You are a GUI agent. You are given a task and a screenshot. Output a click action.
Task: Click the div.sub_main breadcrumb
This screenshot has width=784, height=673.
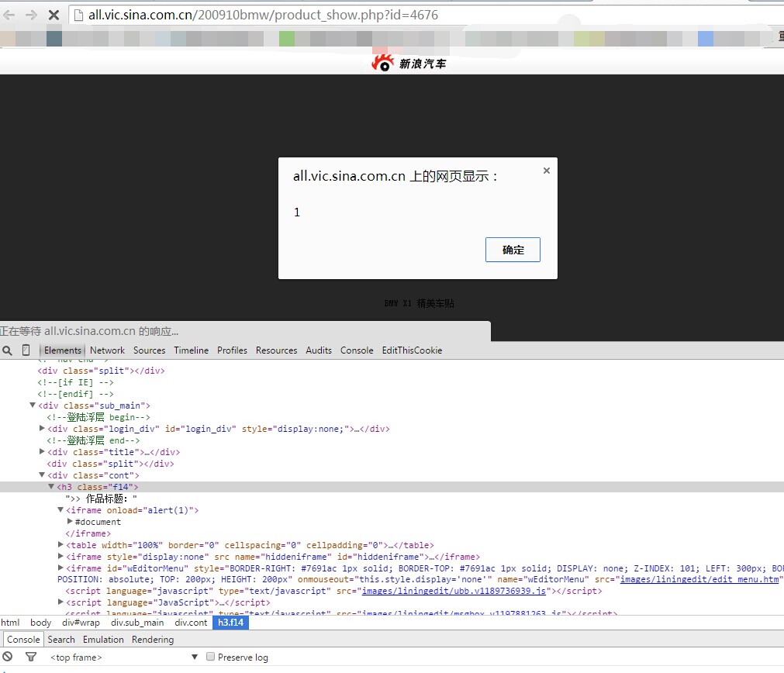(x=137, y=623)
